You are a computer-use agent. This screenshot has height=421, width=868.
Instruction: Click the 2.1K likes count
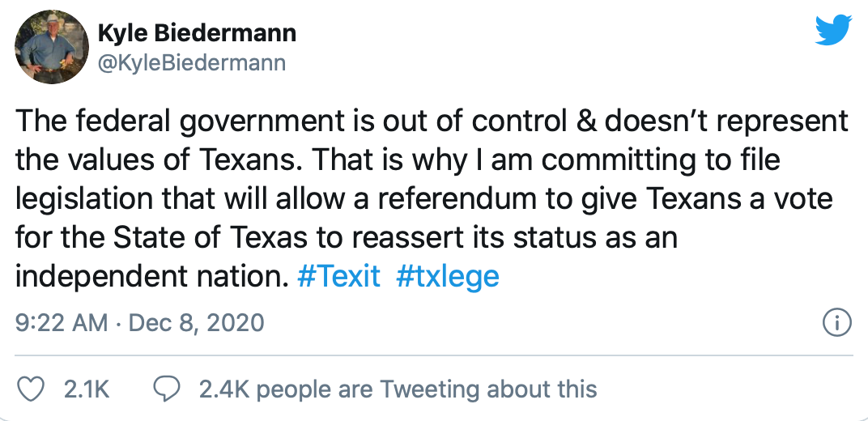click(x=86, y=389)
